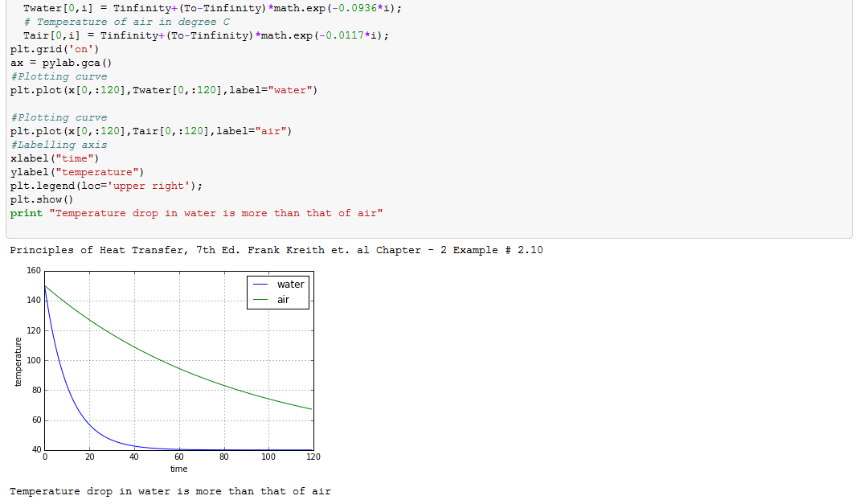Screen dimensions: 864x504
Task: Click the xlabel("time") code line
Action: [55, 158]
